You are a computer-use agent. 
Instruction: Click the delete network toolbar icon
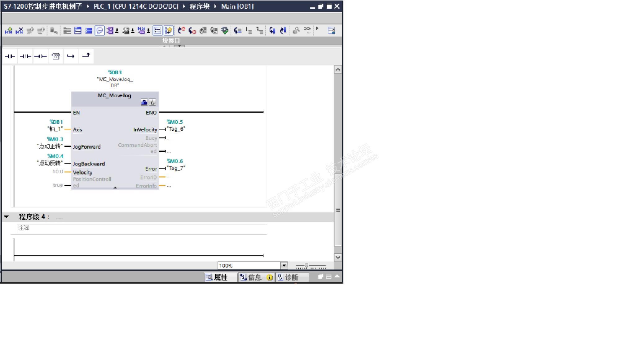click(19, 30)
